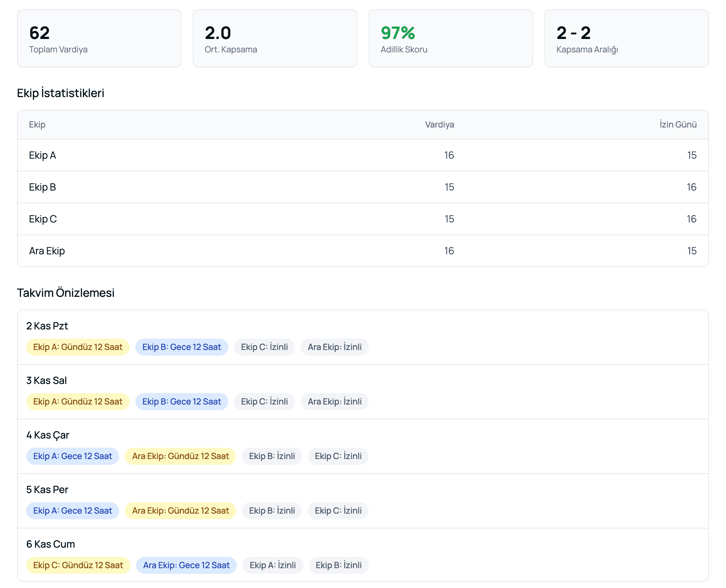Click Ara Ekip Gündüz chip on 4 Kas Çar
Screen dimensions: 726x588
(180, 456)
